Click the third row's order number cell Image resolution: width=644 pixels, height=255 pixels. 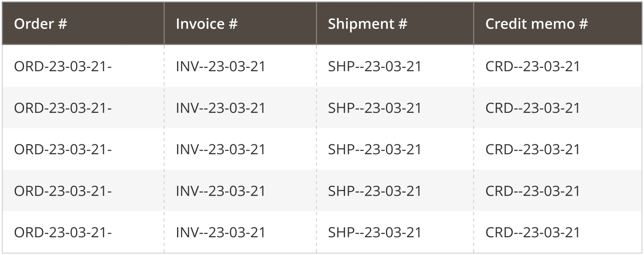point(83,149)
